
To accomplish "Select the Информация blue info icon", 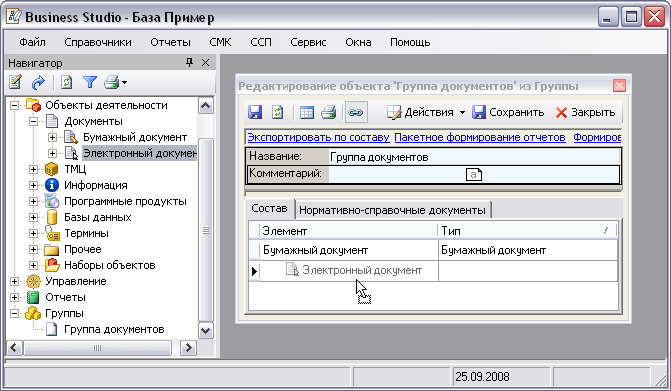I will pos(52,185).
